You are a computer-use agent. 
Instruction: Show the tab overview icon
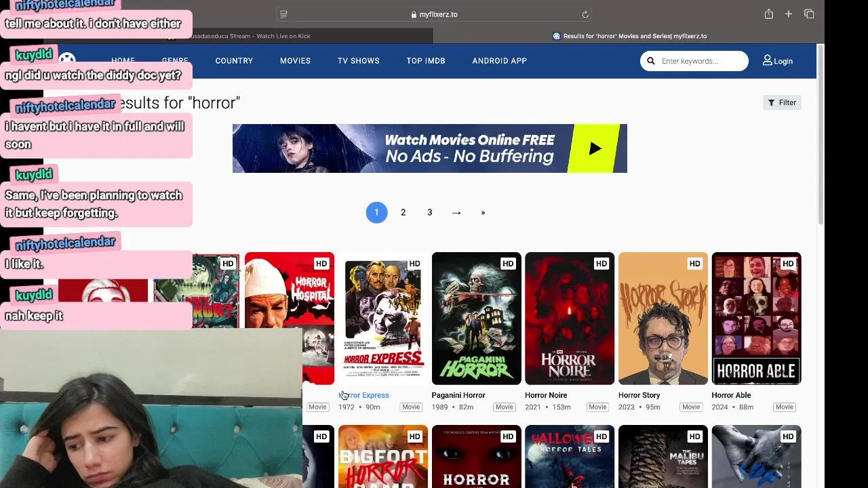809,14
